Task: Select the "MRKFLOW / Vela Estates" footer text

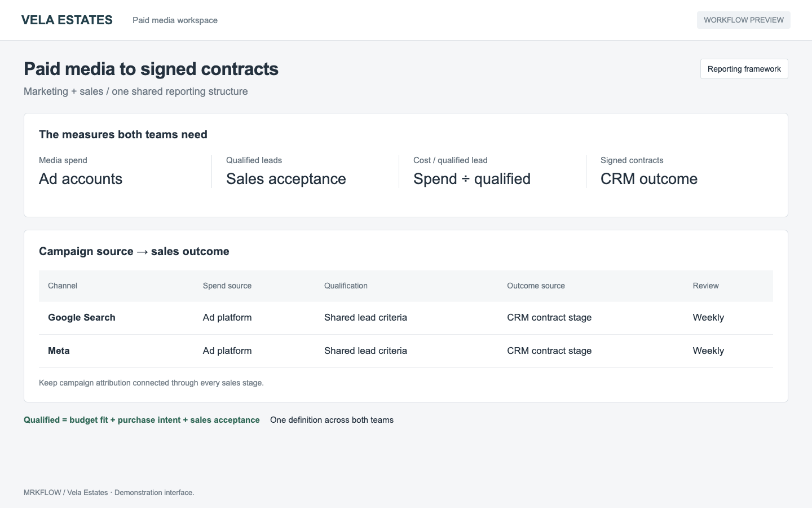Action: pos(109,493)
